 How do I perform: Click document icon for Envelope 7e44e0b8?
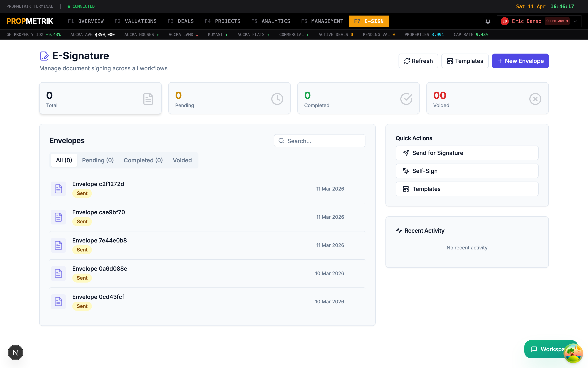pos(58,245)
